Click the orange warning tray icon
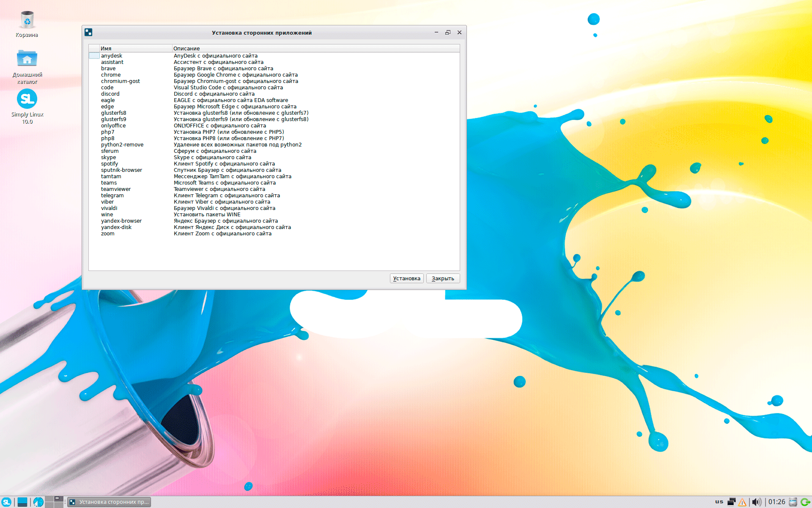Screen dimensions: 812x508 pos(742,502)
